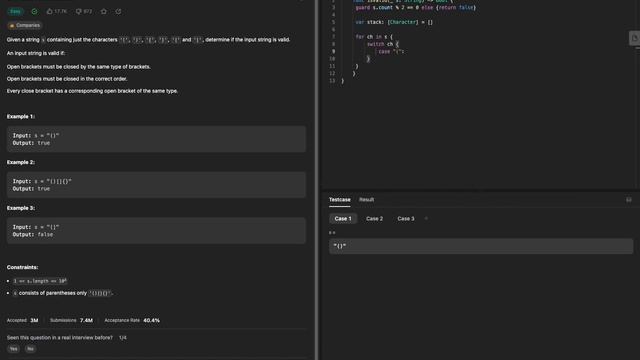This screenshot has width=640, height=360.
Task: Click Submissions 7.4M value
Action: [86, 320]
